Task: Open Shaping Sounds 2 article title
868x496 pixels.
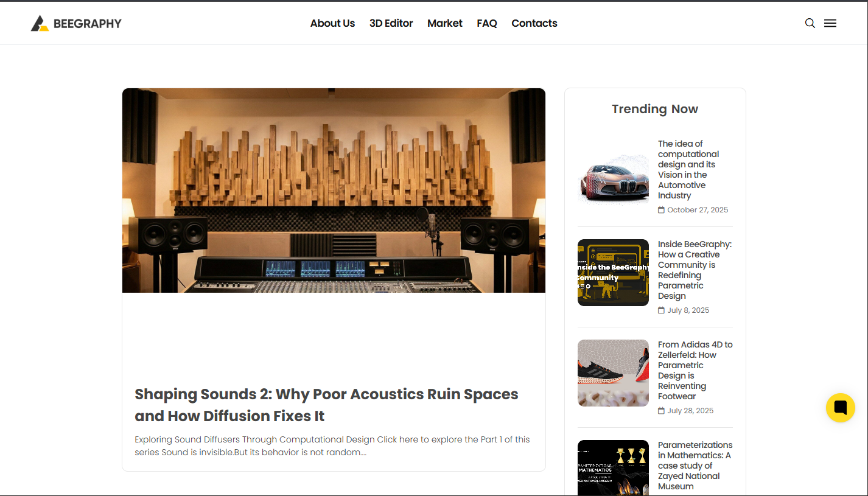Action: point(326,405)
